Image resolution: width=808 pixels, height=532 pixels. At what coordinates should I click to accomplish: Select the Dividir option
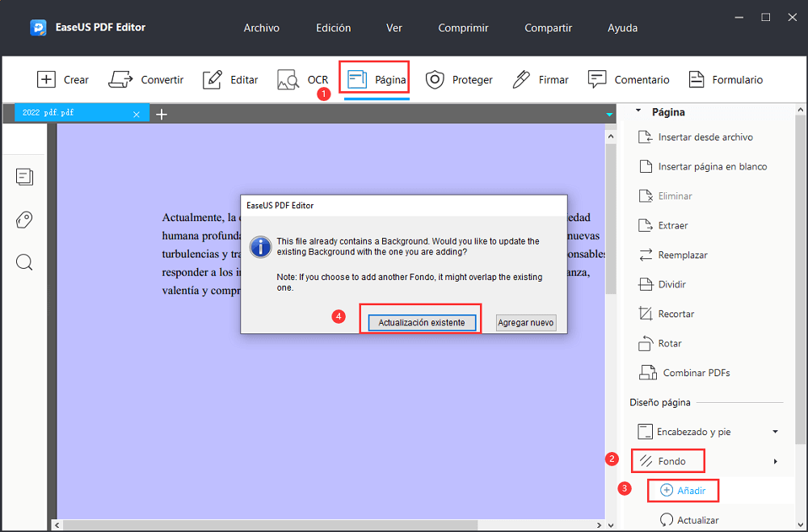(663, 284)
